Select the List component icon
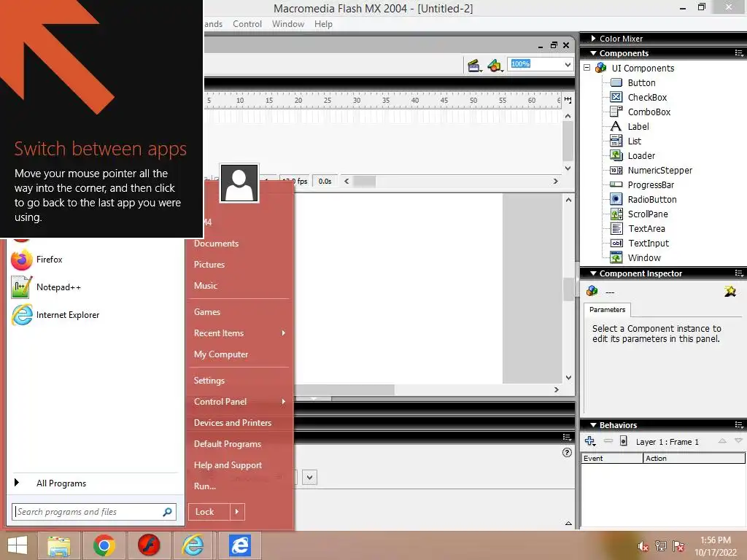 616,141
